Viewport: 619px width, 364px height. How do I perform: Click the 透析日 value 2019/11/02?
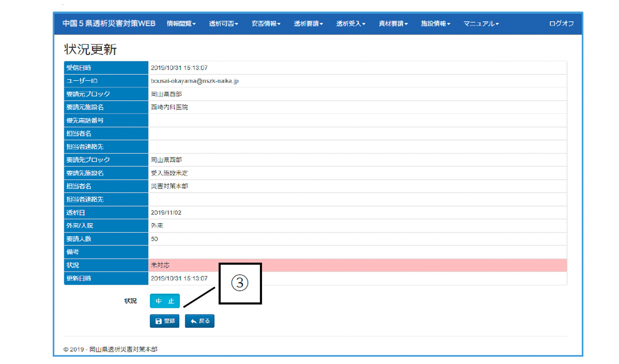(166, 213)
